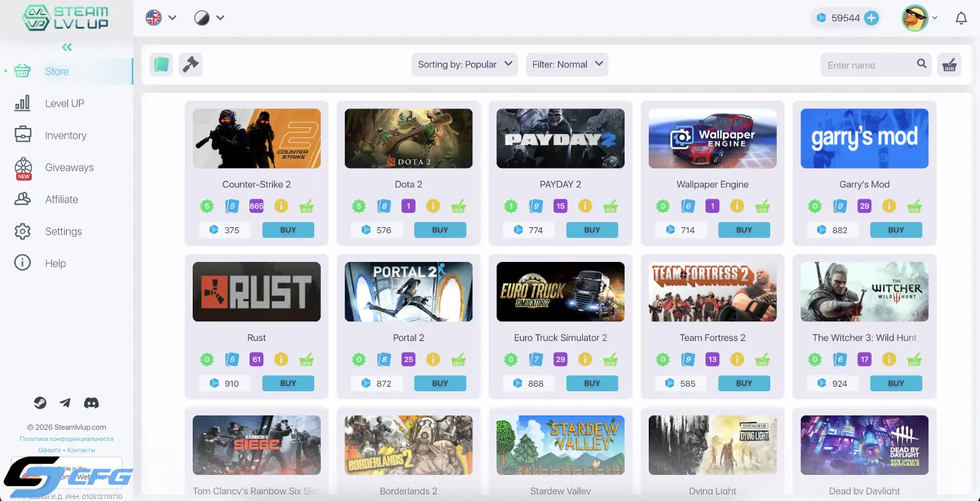The height and width of the screenshot is (501, 980).
Task: Open the Giveaways page
Action: (x=67, y=167)
